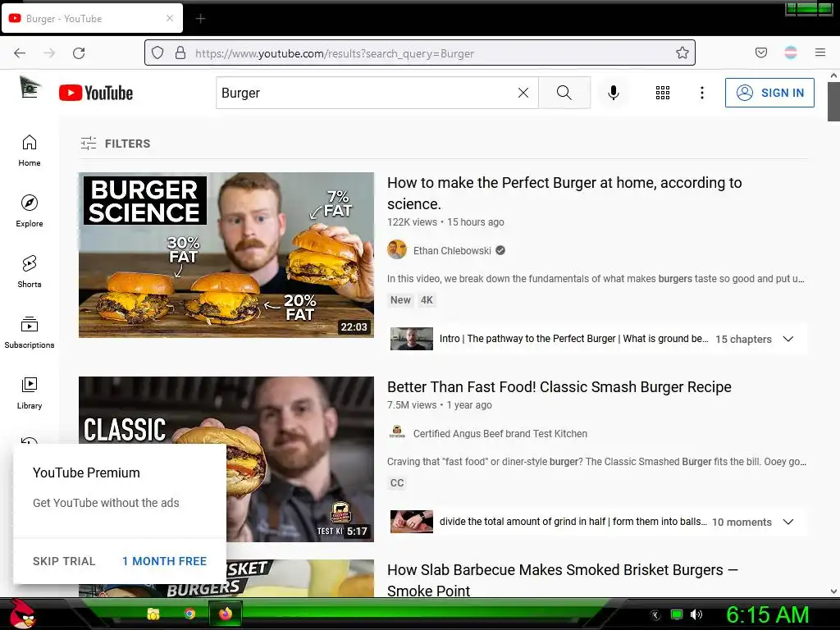Viewport: 840px width, 630px height.
Task: Open the Perfect Burger video title
Action: tap(564, 193)
